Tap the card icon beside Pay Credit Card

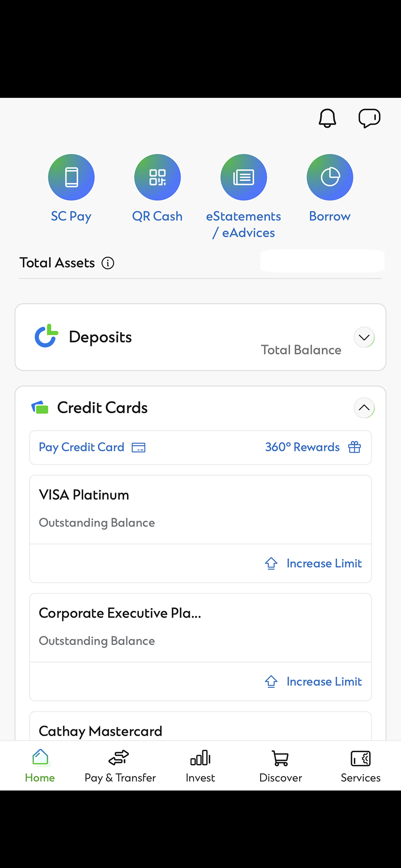tap(139, 447)
